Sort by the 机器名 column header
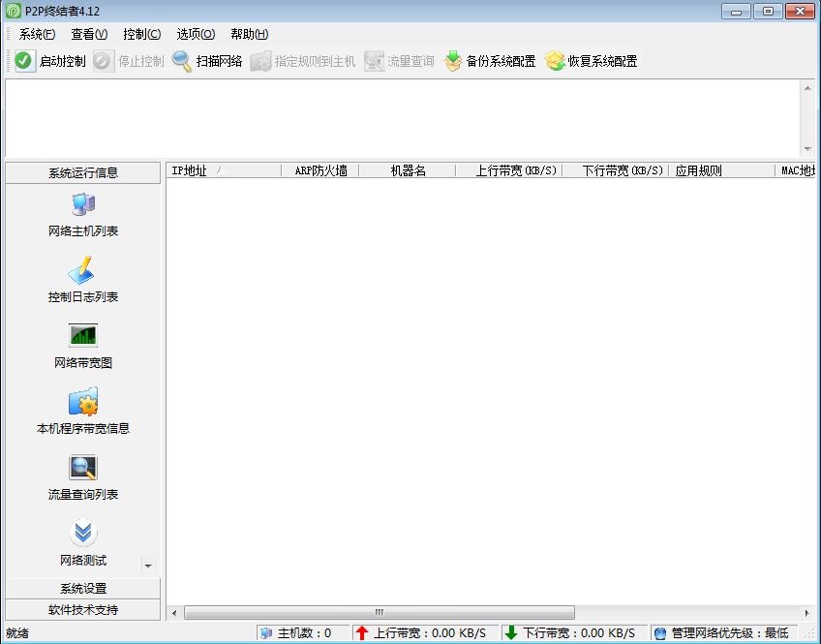821x644 pixels. coord(408,170)
